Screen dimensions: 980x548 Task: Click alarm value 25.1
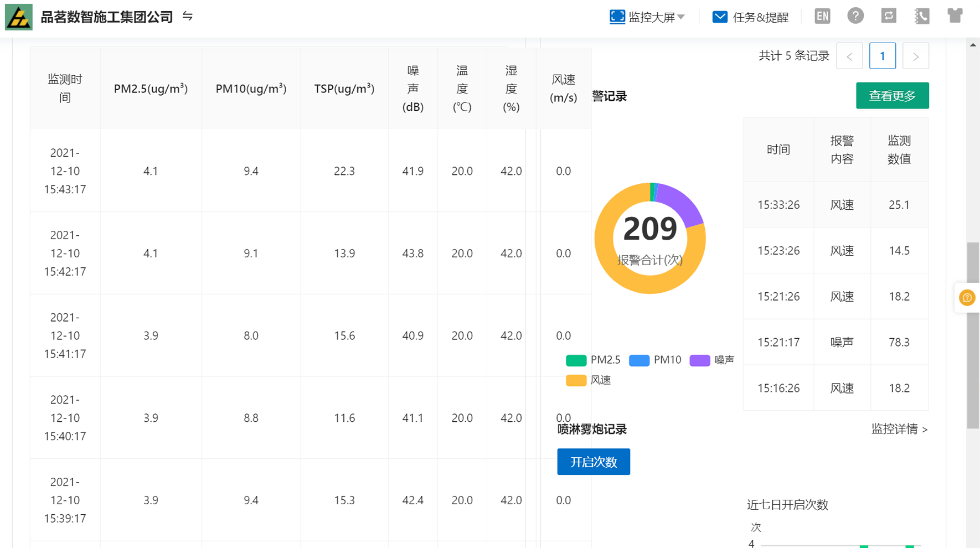coord(899,205)
